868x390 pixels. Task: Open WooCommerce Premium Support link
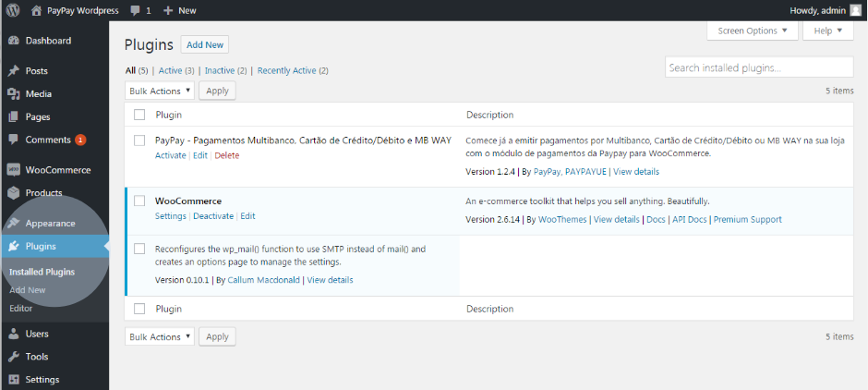tap(747, 220)
